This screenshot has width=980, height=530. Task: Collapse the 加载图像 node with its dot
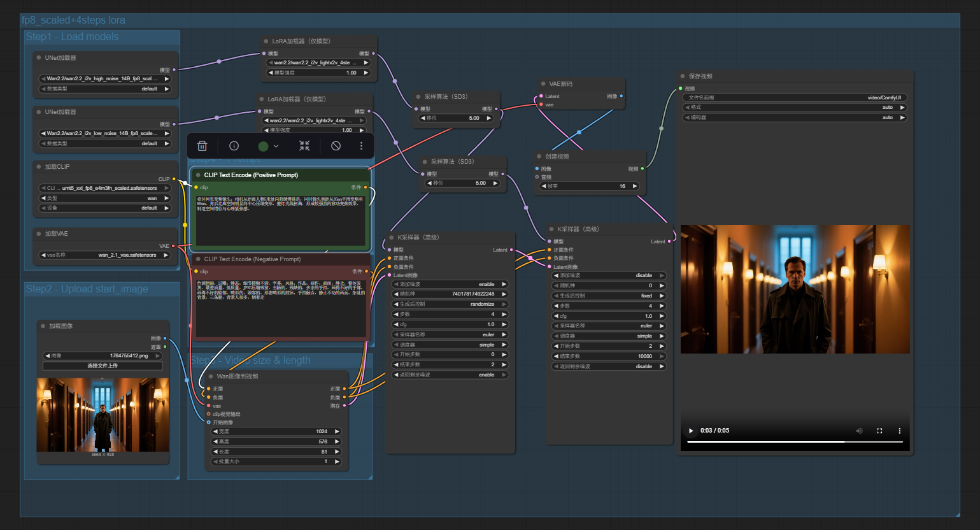(x=43, y=326)
